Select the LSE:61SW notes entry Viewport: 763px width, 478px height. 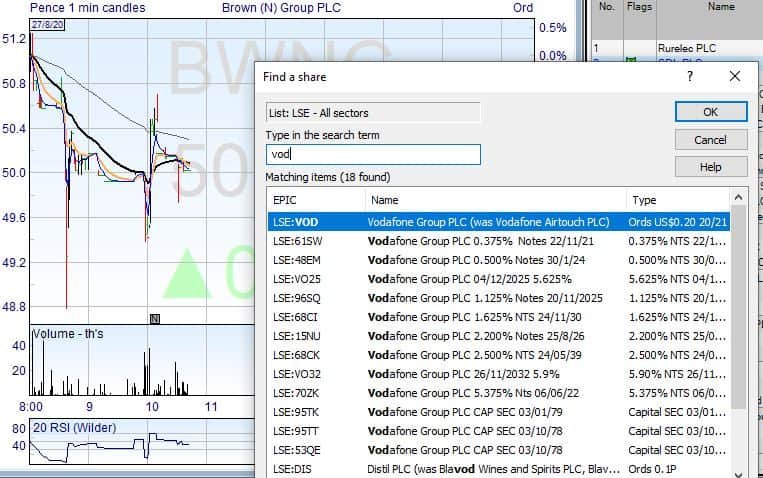(498, 241)
